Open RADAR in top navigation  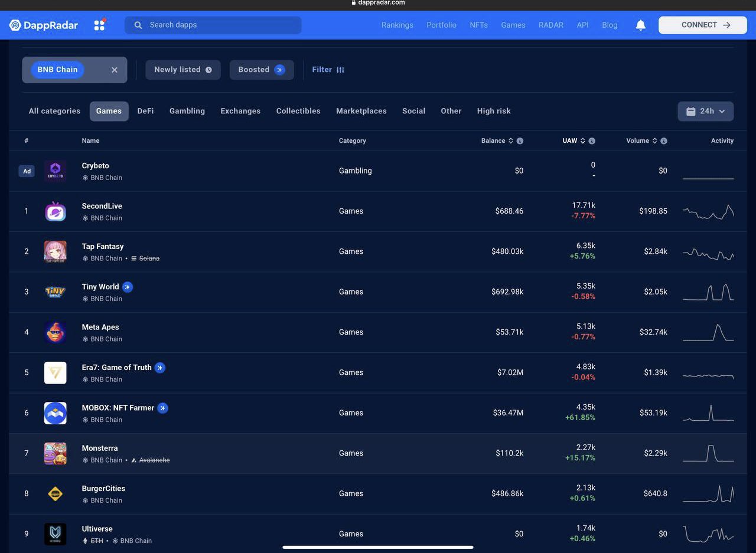click(551, 25)
